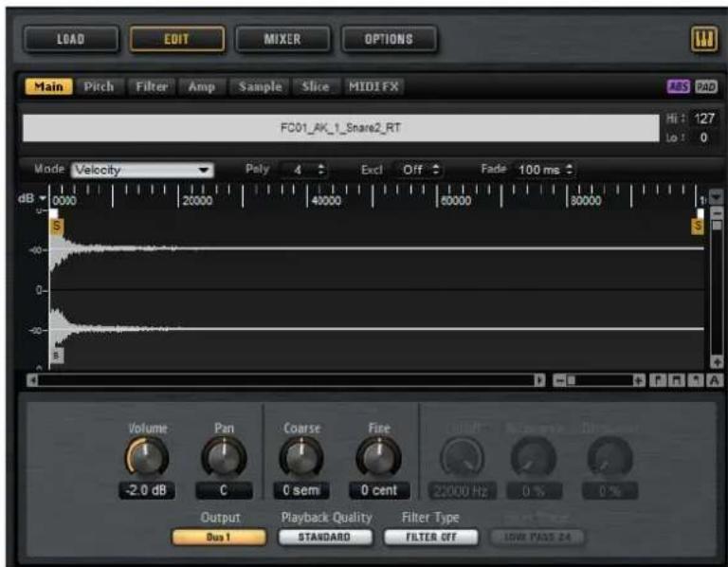The image size is (728, 567).
Task: Switch to the Slice tab
Action: [316, 87]
